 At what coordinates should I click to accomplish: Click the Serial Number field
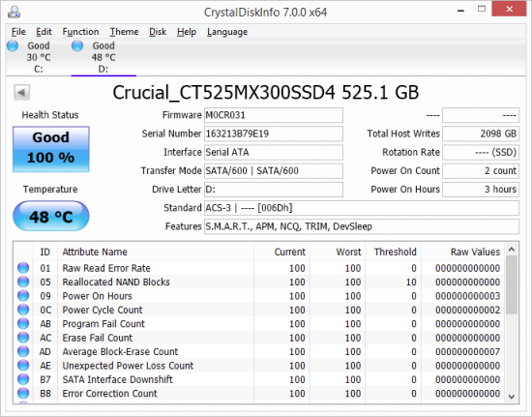[x=274, y=134]
